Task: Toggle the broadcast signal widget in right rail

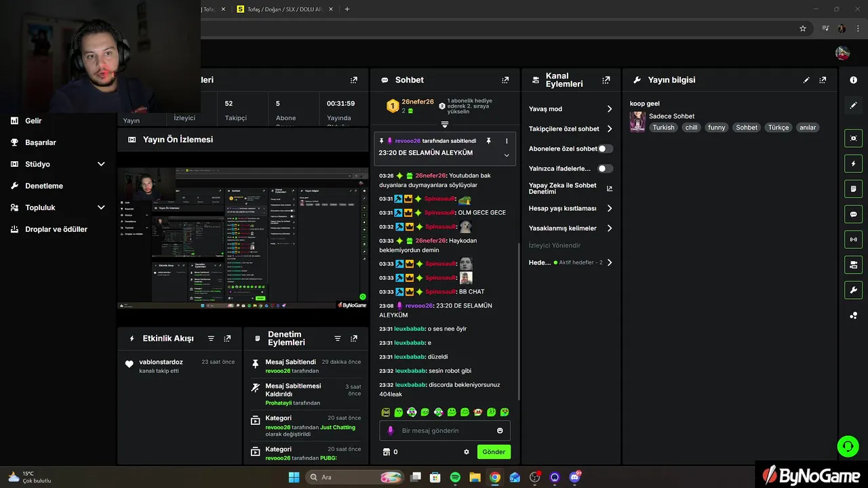Action: click(853, 239)
